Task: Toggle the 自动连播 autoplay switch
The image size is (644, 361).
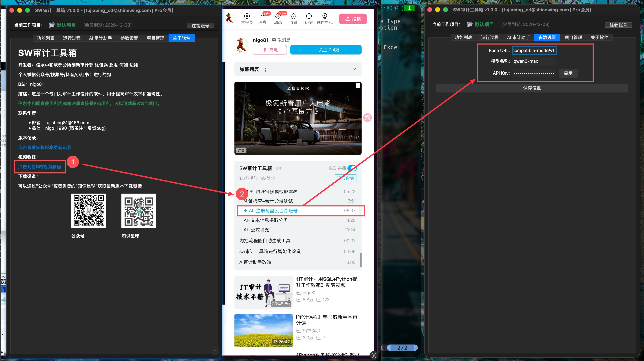Action: [352, 168]
